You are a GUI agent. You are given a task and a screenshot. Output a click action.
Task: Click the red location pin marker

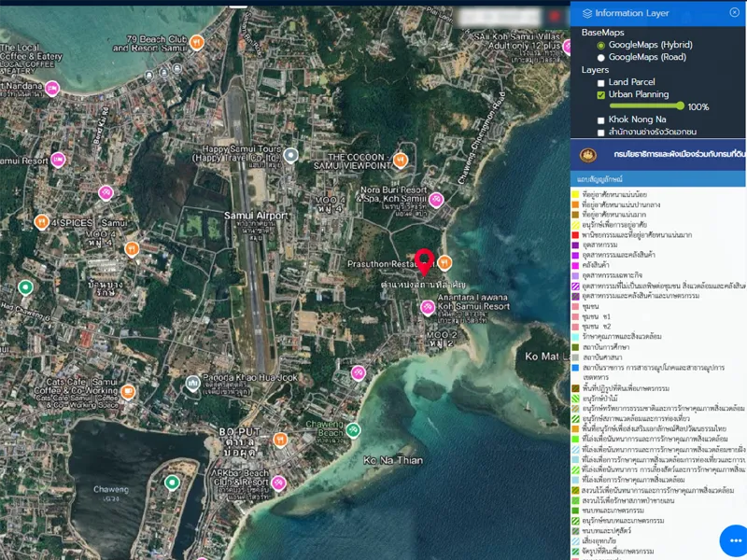coord(425,260)
